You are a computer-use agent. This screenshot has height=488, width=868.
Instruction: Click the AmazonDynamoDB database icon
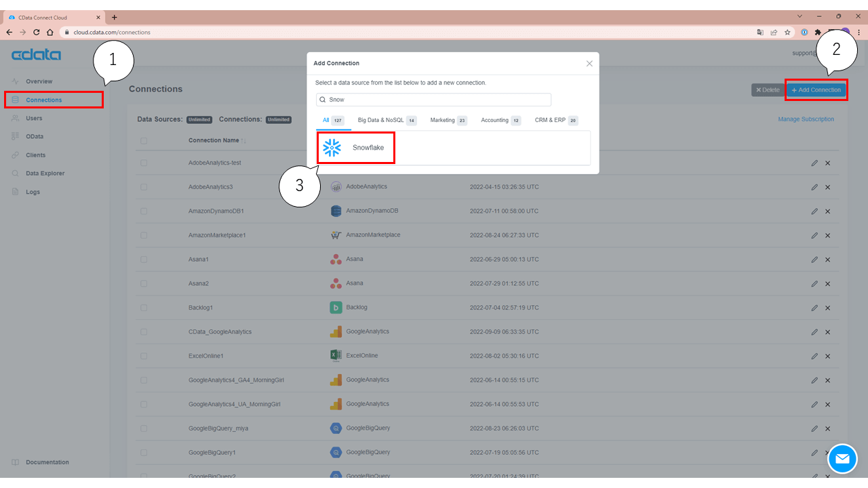click(x=336, y=211)
